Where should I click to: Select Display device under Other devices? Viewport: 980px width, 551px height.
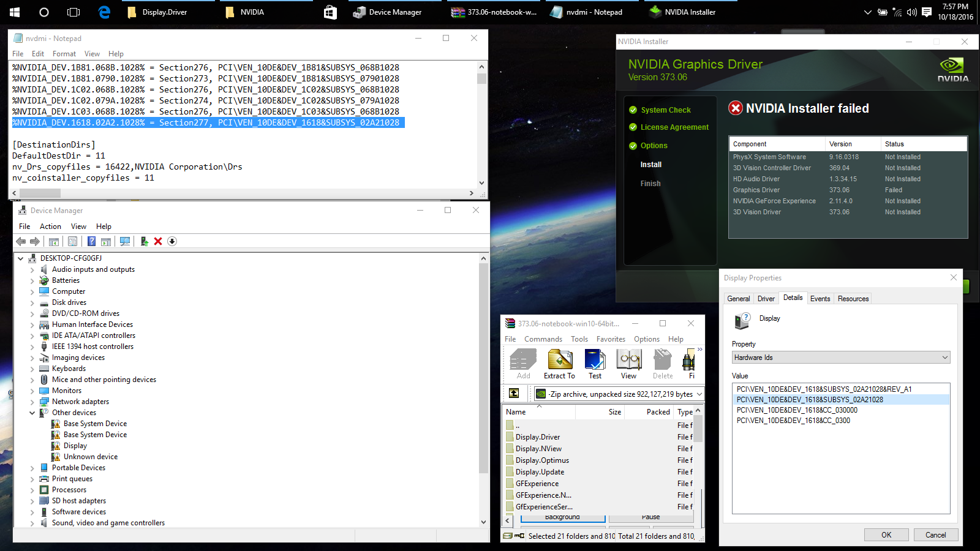tap(75, 446)
